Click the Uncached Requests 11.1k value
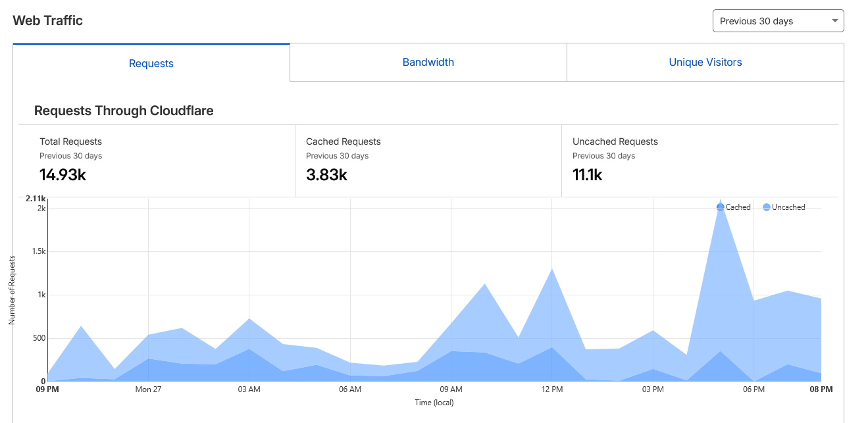Viewport: 868px width, 423px height. [x=587, y=174]
